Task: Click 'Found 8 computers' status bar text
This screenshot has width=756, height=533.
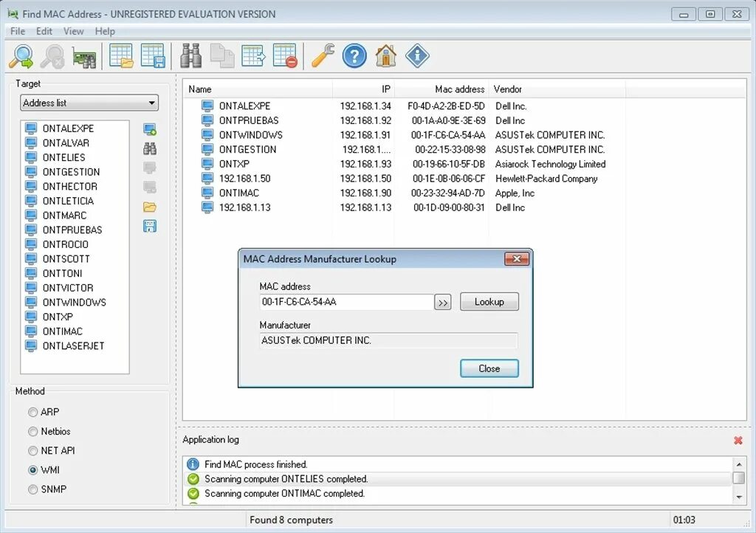Action: (x=291, y=520)
